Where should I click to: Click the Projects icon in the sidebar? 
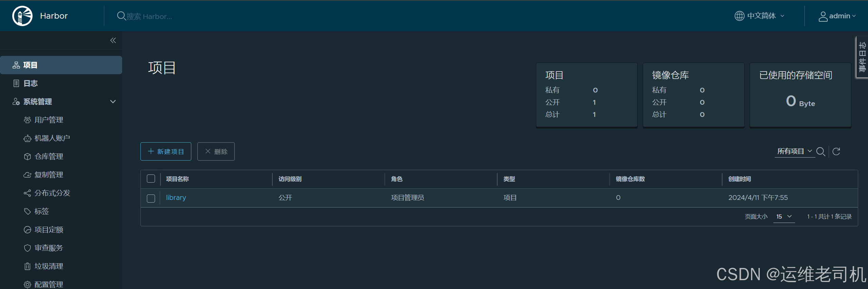pos(16,65)
